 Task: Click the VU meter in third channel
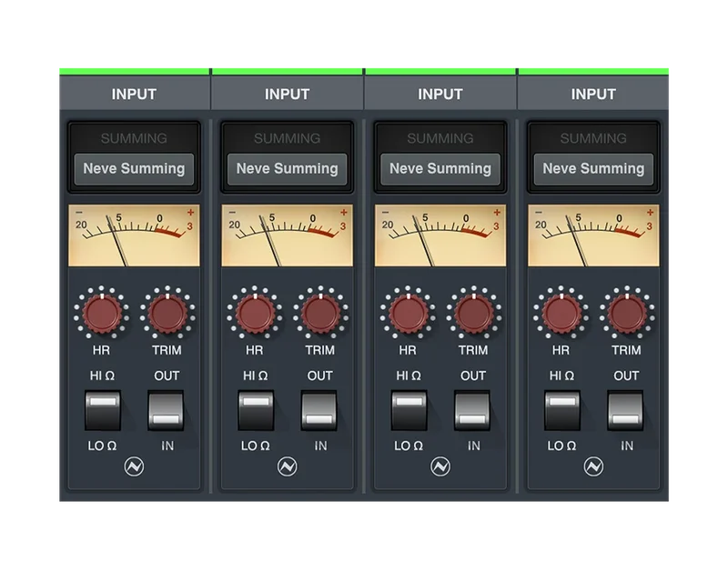click(440, 235)
